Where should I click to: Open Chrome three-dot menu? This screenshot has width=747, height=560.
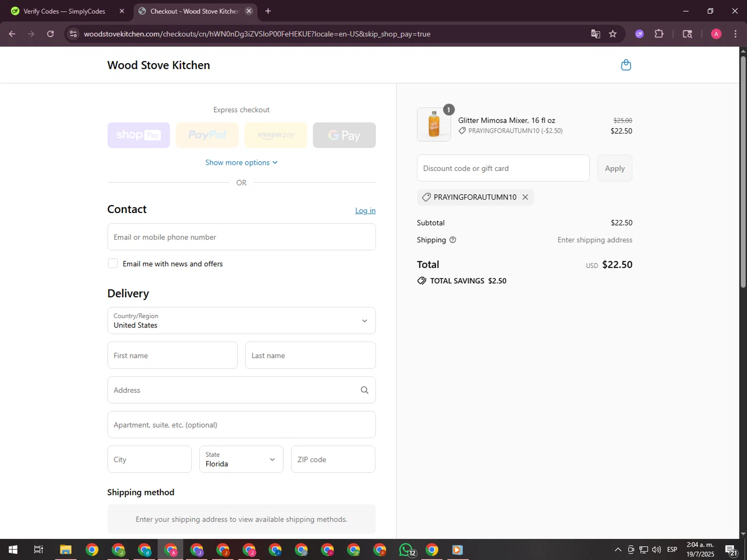(736, 34)
